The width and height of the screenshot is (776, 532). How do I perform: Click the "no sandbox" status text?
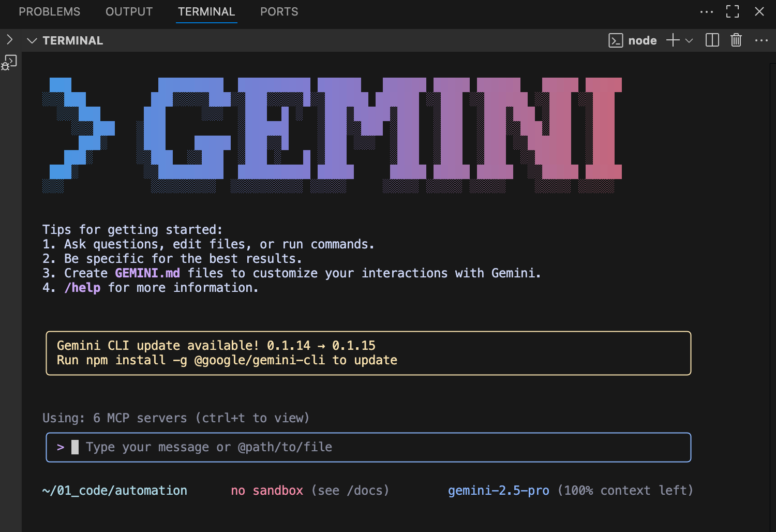(267, 491)
